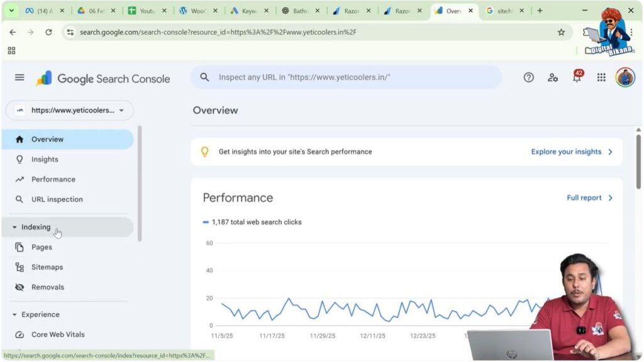The height and width of the screenshot is (362, 644).
Task: Open the yeticoolers property selector dropdown
Action: click(x=70, y=110)
